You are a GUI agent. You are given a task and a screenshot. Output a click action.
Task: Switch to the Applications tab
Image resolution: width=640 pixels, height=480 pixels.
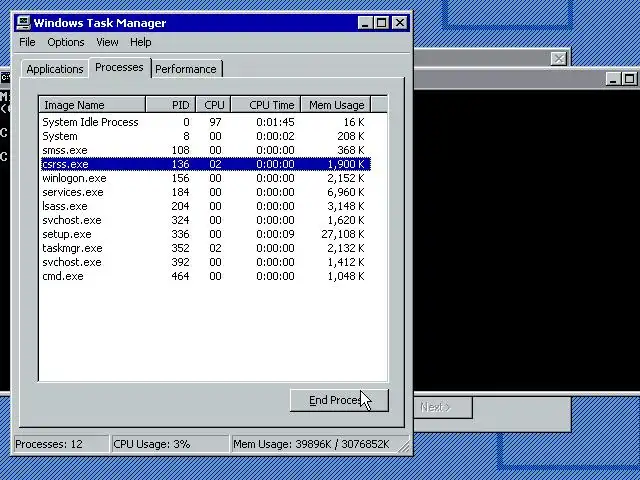[x=55, y=69]
